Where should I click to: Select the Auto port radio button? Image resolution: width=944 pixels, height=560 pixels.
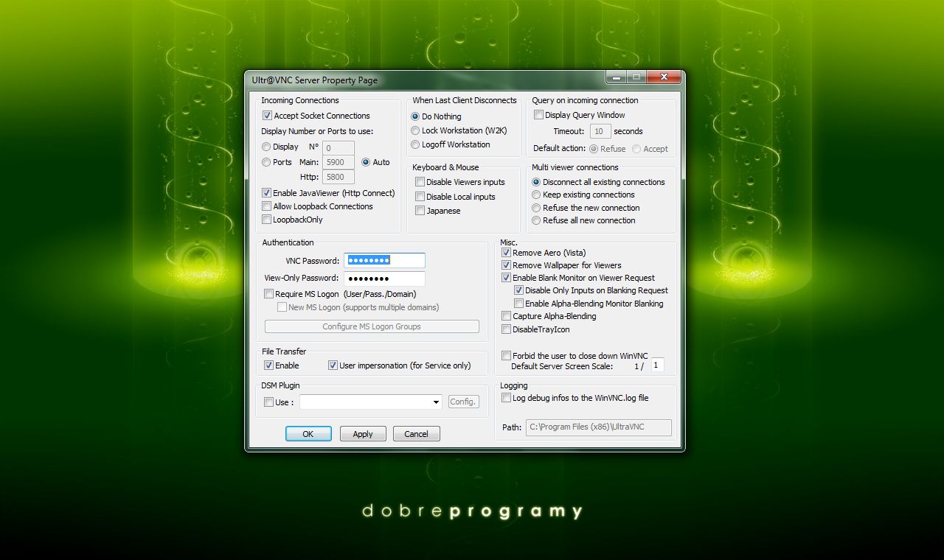click(366, 162)
